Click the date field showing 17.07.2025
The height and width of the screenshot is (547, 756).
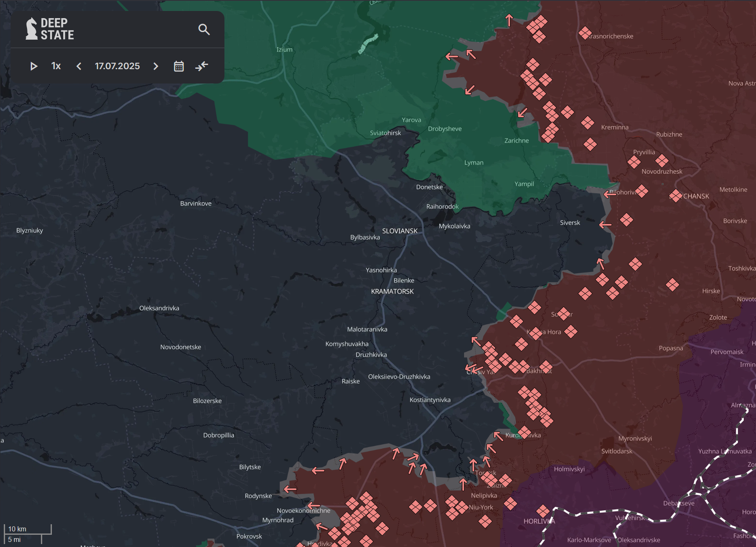(117, 66)
